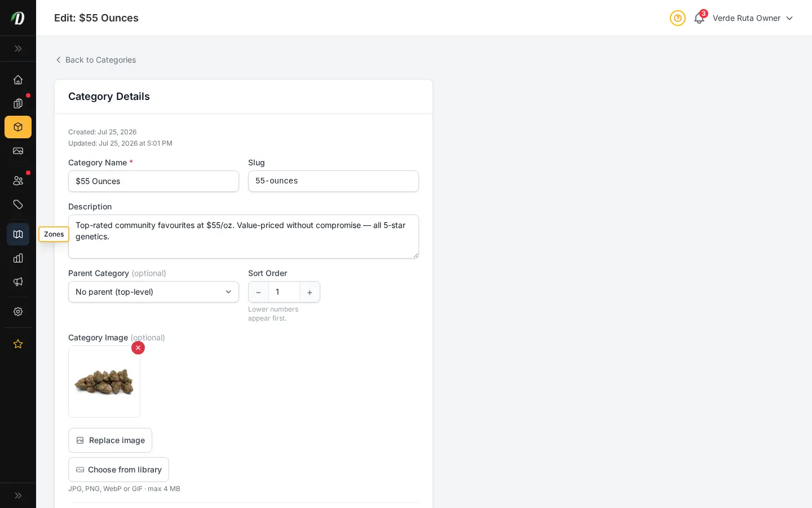The image size is (812, 508).
Task: Increase sort order with plus button
Action: pos(310,292)
